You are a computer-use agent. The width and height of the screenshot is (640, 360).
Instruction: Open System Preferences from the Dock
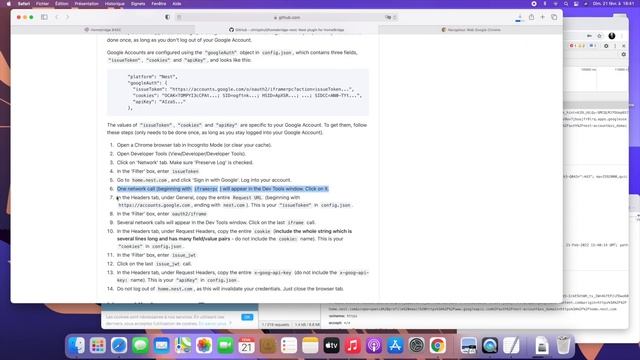416,346
